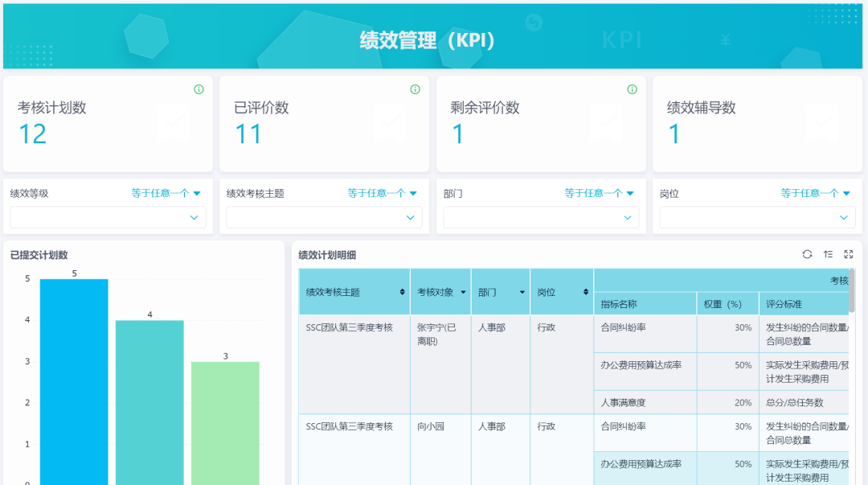This screenshot has width=868, height=485.
Task: Open the 考核对象 column filter dropdown arrow
Action: tap(463, 292)
